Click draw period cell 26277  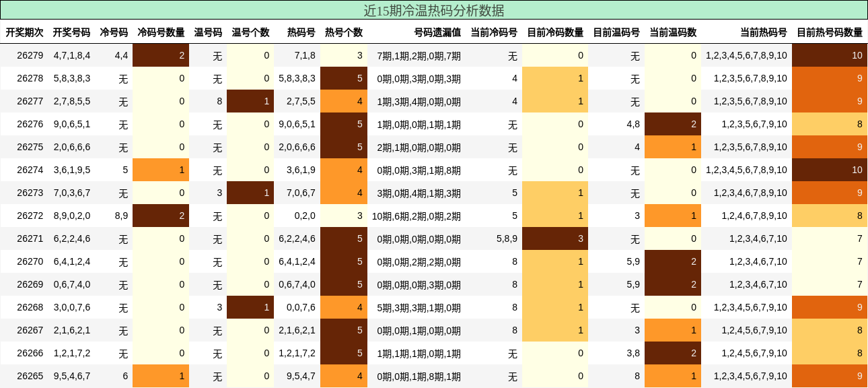pyautogui.click(x=30, y=101)
